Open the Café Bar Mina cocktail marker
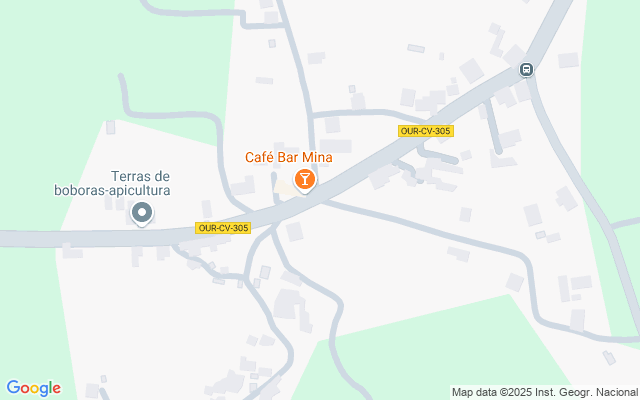 tap(304, 180)
